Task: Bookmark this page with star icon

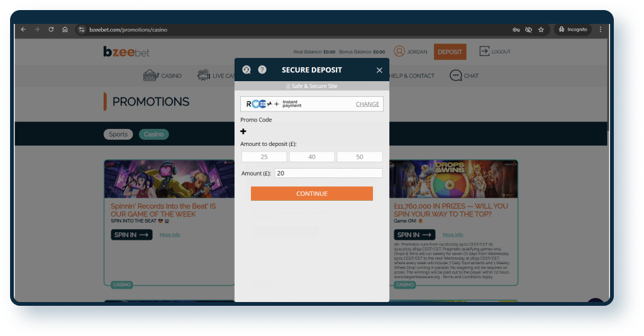Action: click(x=541, y=30)
